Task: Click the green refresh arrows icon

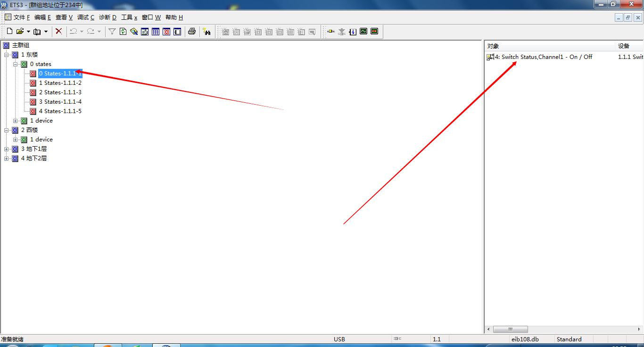Action: tap(123, 32)
